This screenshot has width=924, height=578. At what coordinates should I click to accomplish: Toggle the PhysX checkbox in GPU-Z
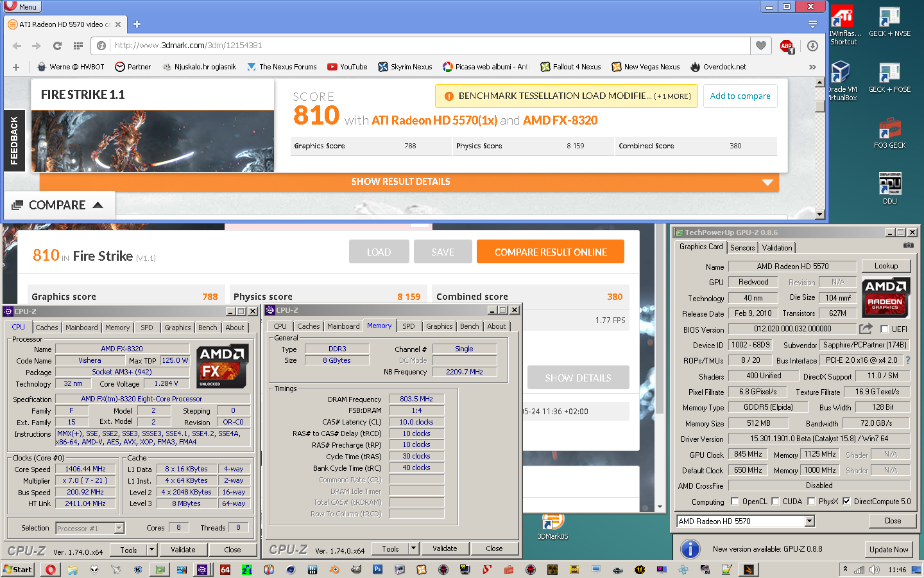(x=811, y=502)
